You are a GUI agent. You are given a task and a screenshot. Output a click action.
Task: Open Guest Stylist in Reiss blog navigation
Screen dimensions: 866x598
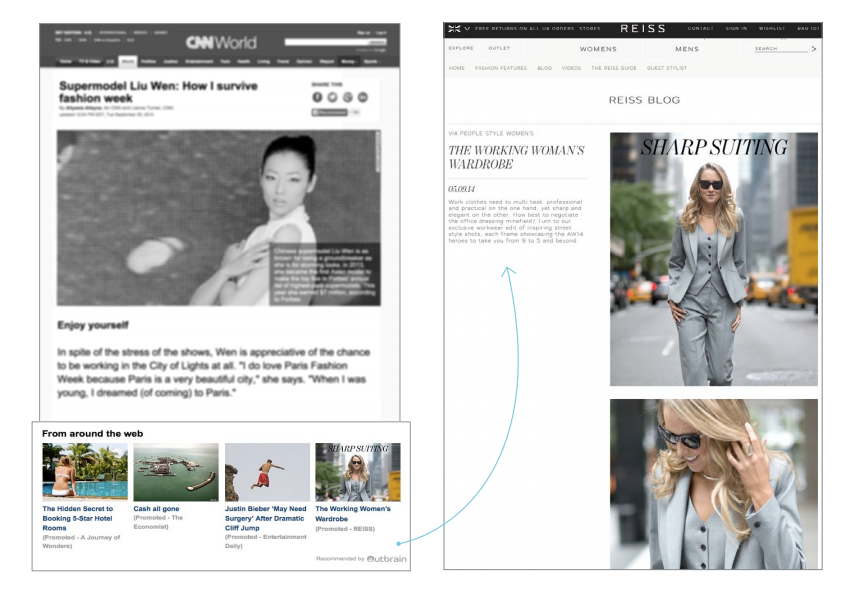[667, 68]
